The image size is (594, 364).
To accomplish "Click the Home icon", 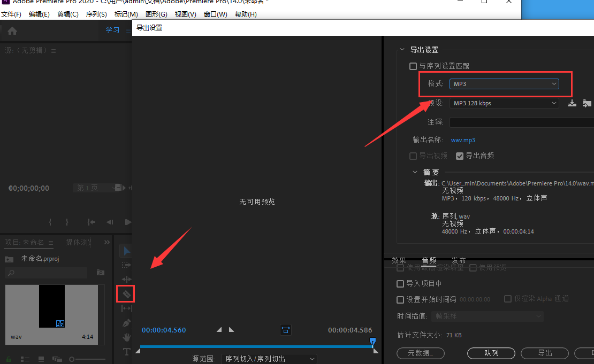I will [x=12, y=30].
